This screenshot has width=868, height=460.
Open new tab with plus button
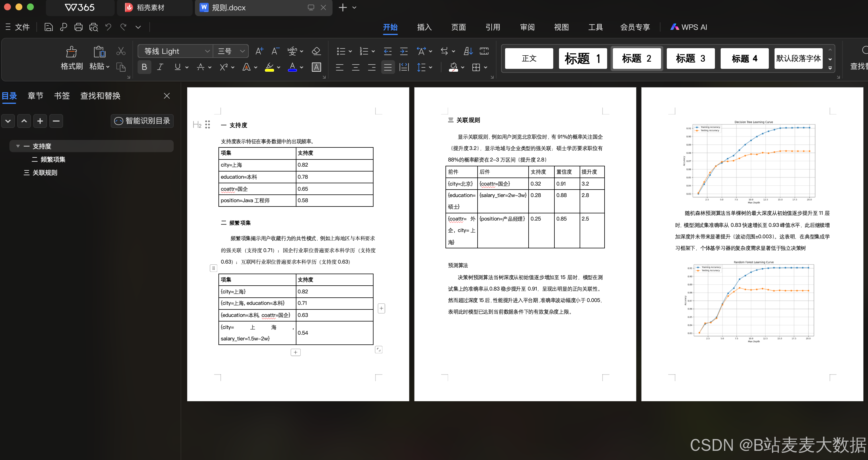point(342,7)
